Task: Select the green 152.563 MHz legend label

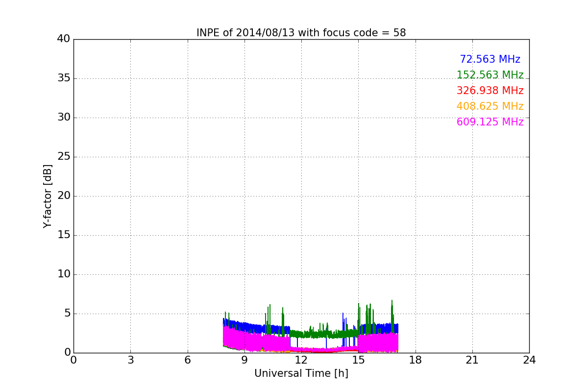Action: click(x=490, y=75)
